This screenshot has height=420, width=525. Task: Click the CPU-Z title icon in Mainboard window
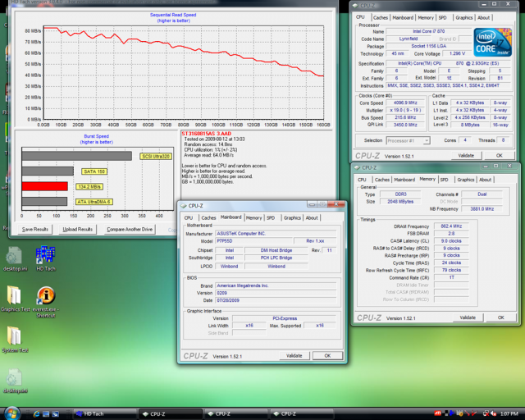pos(184,206)
